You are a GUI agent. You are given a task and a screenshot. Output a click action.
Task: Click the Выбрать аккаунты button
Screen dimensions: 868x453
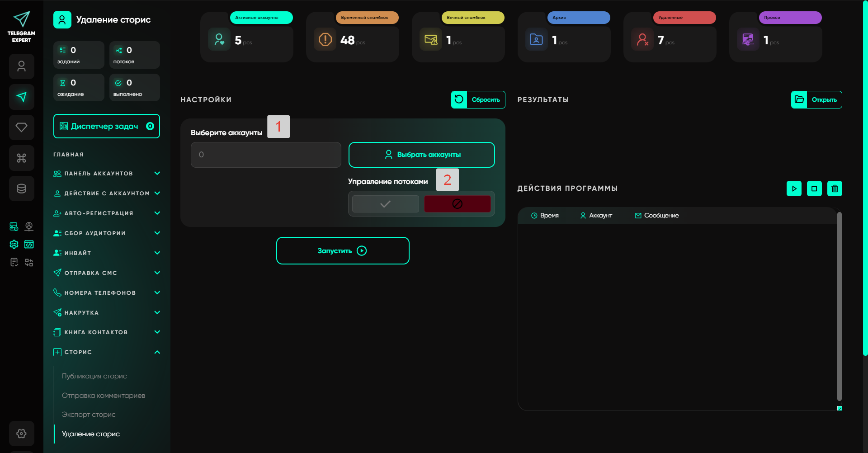(x=421, y=155)
